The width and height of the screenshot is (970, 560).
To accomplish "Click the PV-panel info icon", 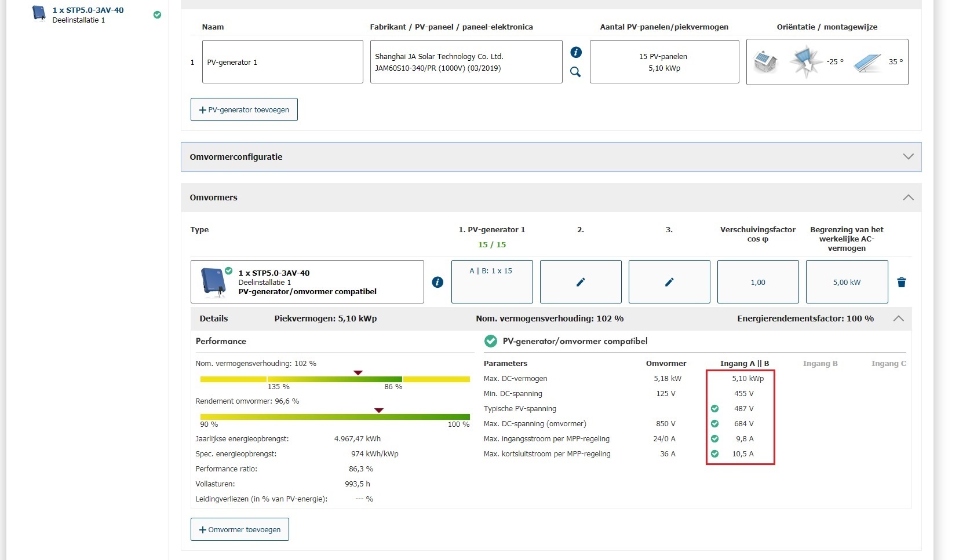I will [576, 52].
